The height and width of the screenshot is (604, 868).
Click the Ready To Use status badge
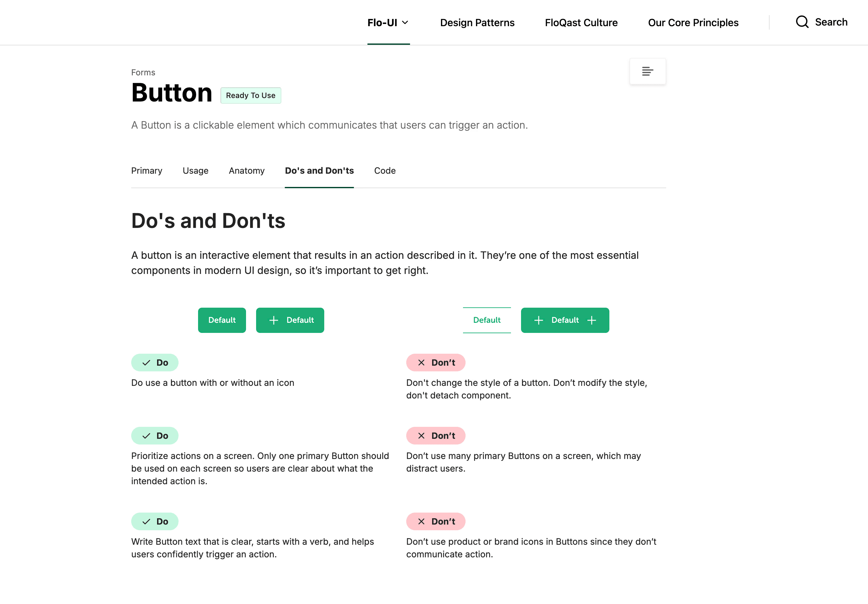[251, 96]
